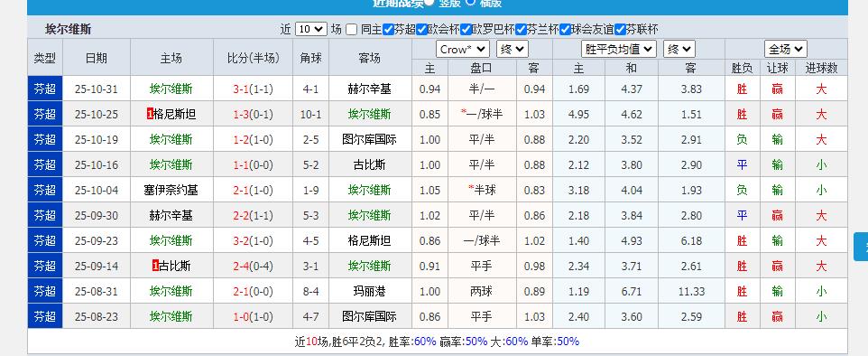868x356 pixels.
Task: Click red card badge beside 格尼斯坦 on 25-10-25
Action: coord(150,114)
